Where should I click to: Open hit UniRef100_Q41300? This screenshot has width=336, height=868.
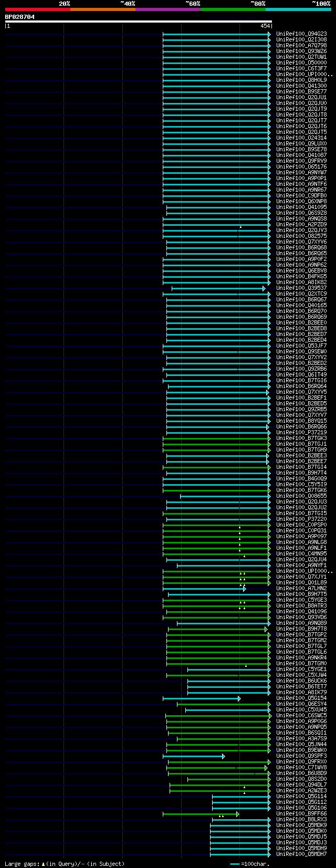pyautogui.click(x=301, y=86)
